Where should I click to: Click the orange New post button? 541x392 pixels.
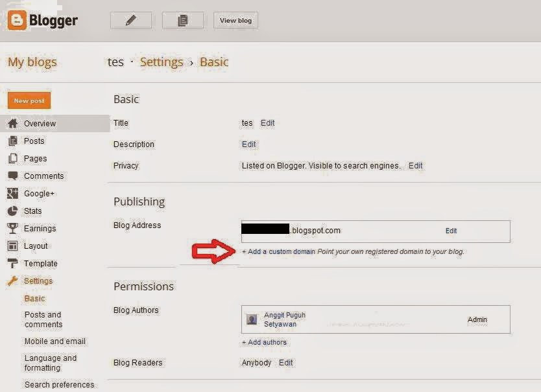[x=29, y=100]
